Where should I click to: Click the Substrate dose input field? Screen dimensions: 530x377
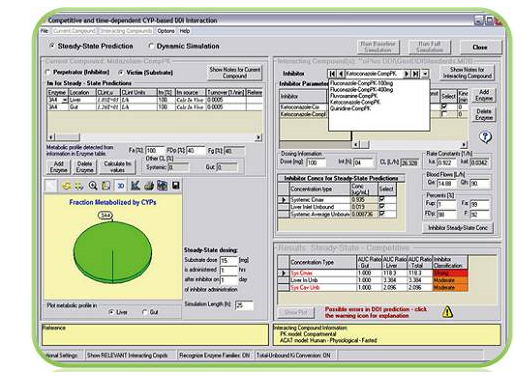(x=228, y=260)
